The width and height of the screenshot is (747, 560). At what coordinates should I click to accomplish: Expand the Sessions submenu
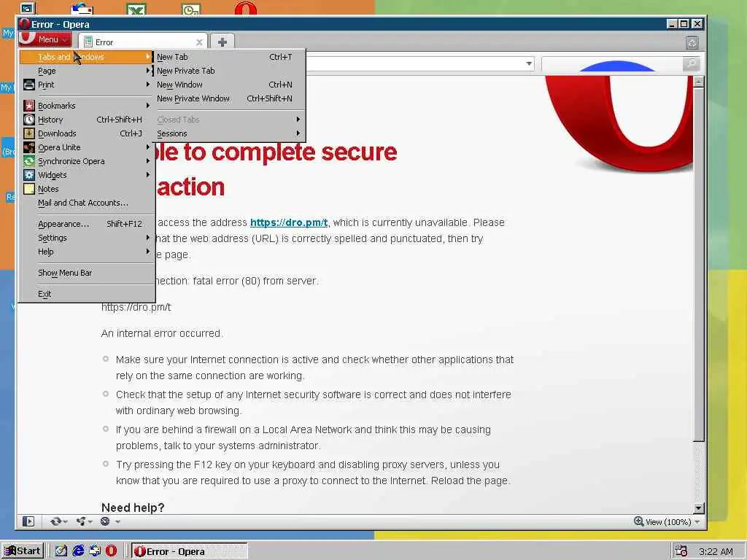(x=229, y=133)
